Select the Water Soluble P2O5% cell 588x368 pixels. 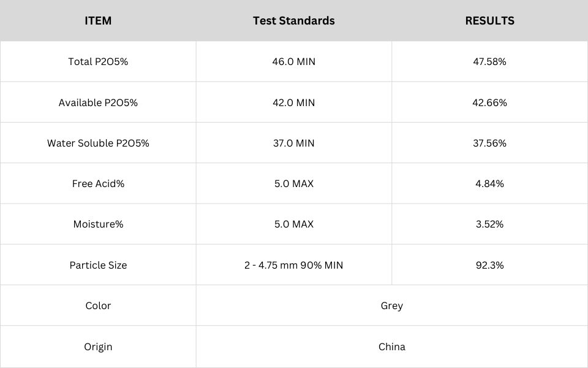coord(98,143)
